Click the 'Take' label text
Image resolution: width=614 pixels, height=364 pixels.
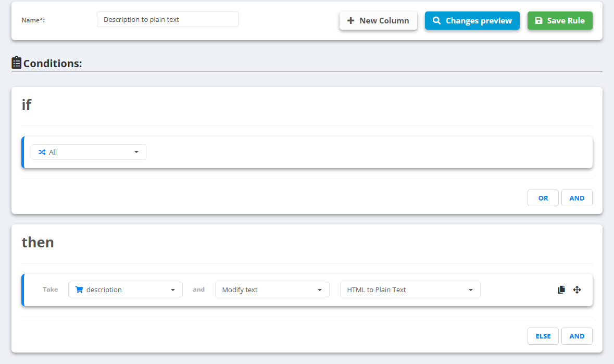point(50,290)
